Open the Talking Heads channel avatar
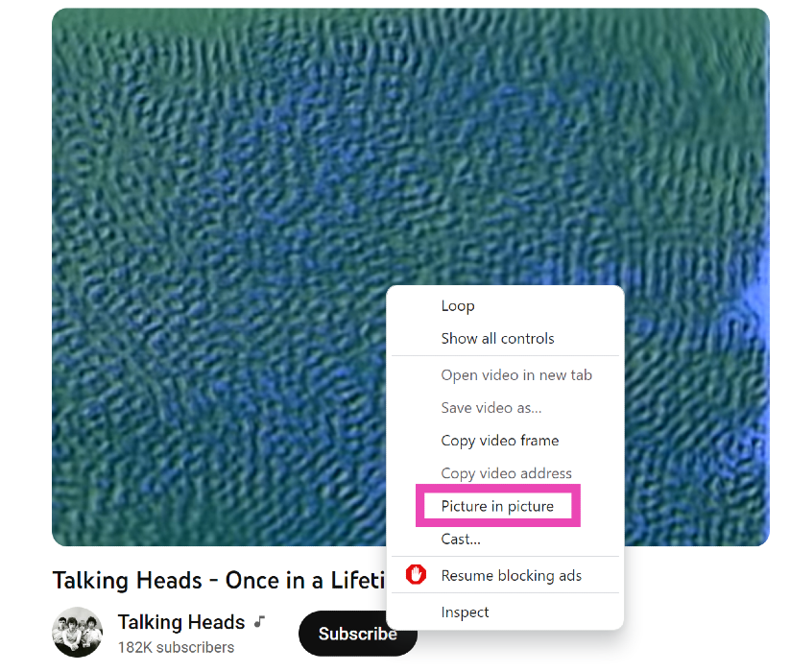Image resolution: width=790 pixels, height=672 pixels. [77, 632]
